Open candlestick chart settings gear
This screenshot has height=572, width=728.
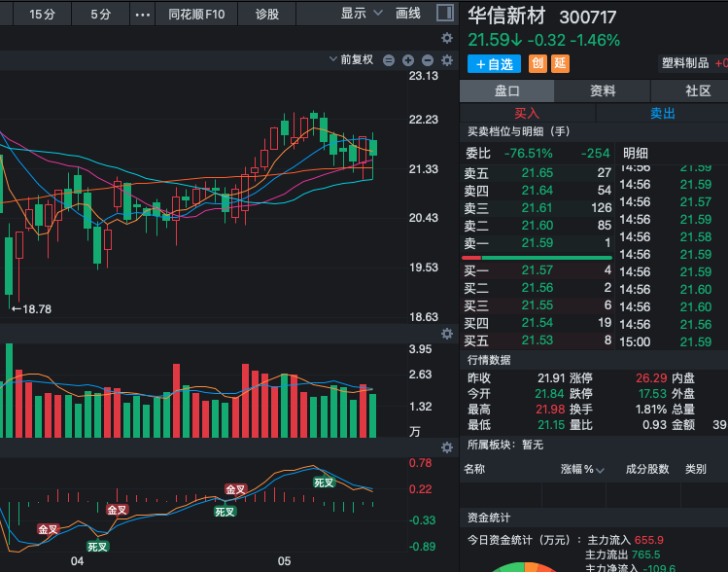pos(447,60)
